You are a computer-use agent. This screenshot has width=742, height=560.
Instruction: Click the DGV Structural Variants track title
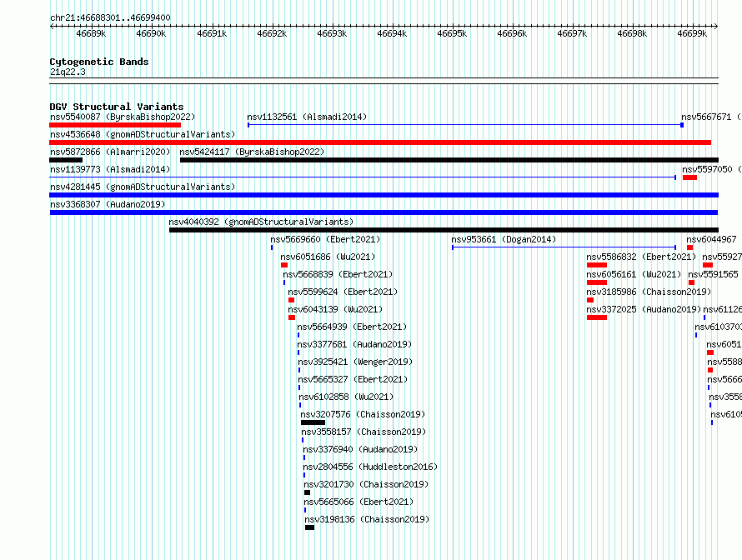pos(117,107)
